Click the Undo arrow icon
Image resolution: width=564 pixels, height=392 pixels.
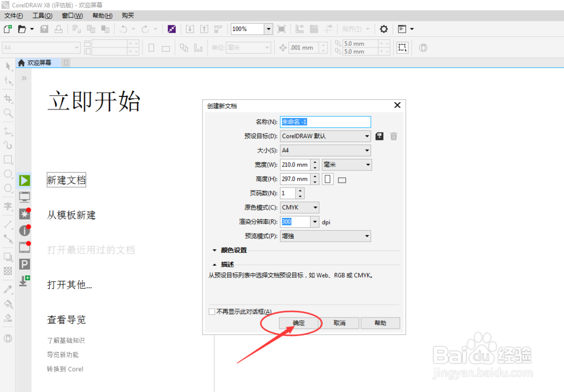point(124,29)
